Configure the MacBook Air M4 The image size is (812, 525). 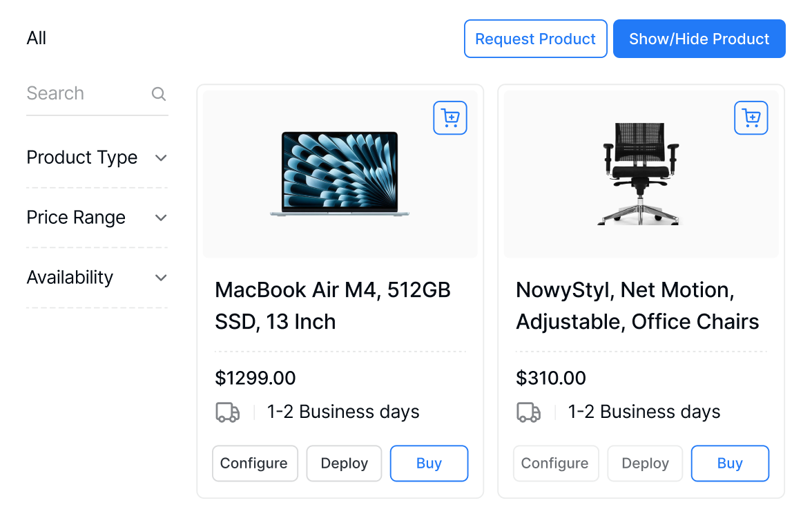tap(255, 464)
